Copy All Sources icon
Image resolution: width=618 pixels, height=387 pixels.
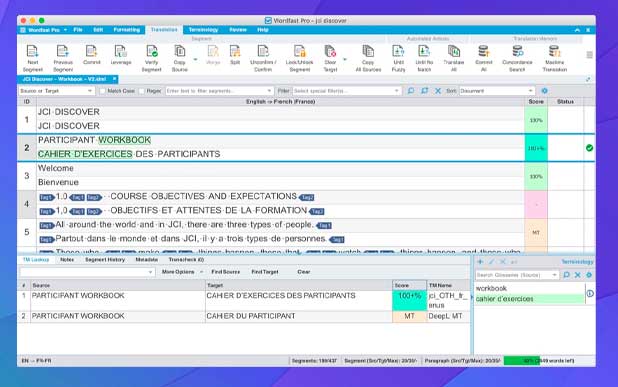click(368, 58)
